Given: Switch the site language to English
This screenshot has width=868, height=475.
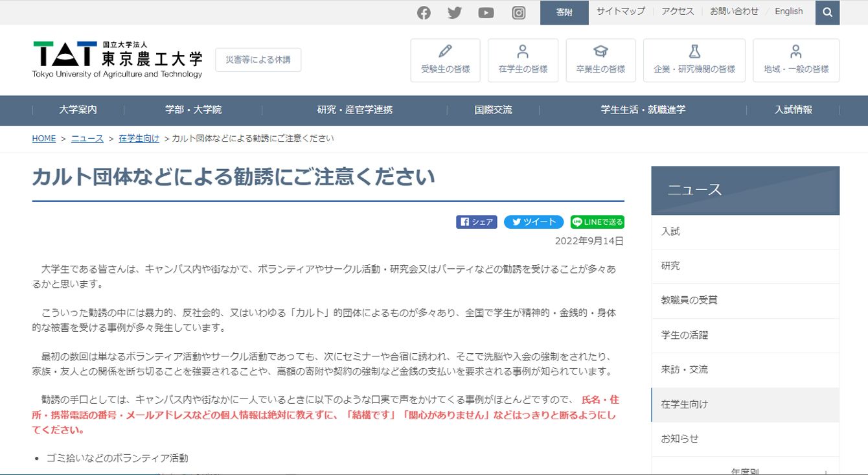Looking at the screenshot, I should (788, 12).
